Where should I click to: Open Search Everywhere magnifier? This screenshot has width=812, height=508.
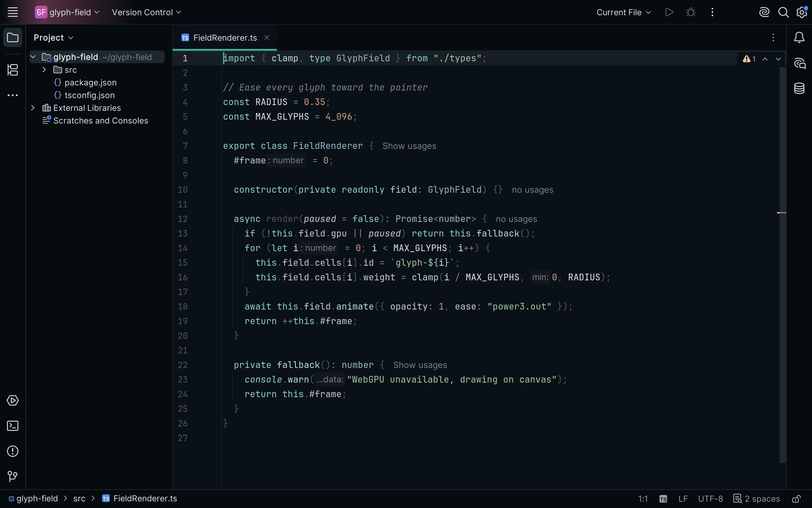[x=783, y=12]
